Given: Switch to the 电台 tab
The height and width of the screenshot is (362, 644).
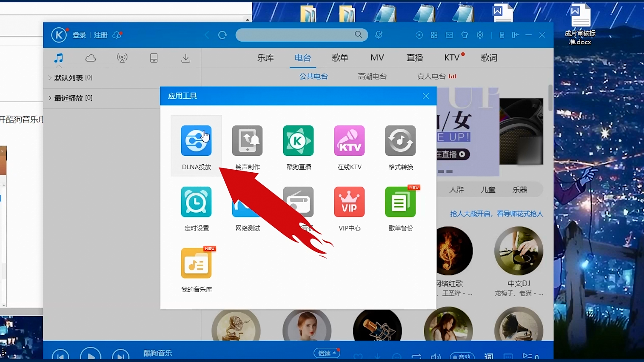Looking at the screenshot, I should pyautogui.click(x=303, y=58).
